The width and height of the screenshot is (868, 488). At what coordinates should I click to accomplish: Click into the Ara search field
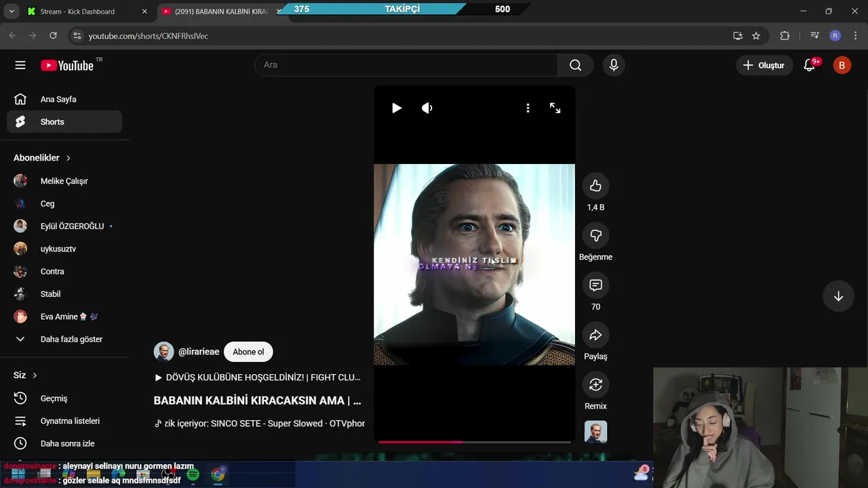pyautogui.click(x=406, y=65)
